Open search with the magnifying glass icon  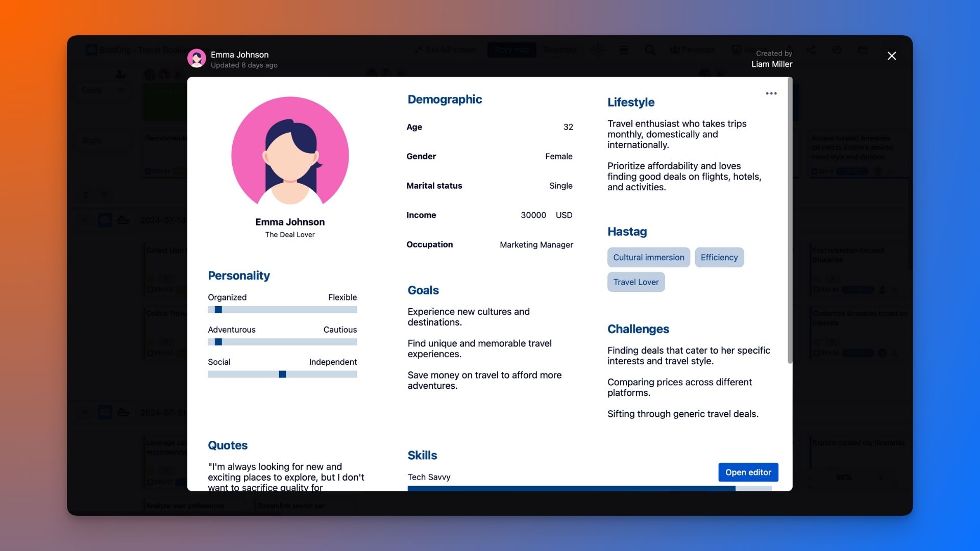(649, 50)
